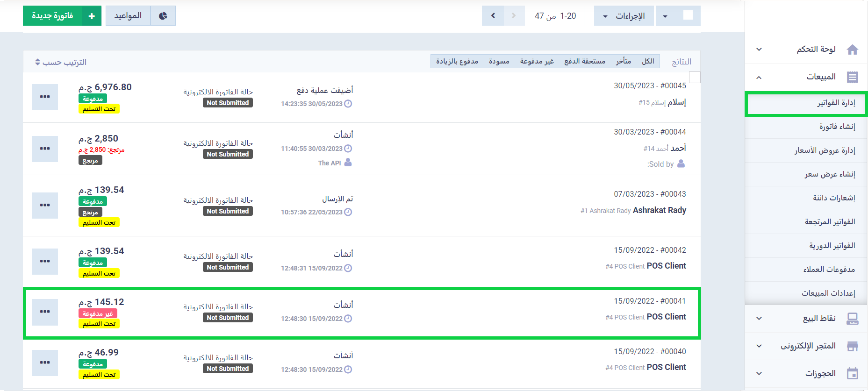The width and height of the screenshot is (868, 391).
Task: Open three-dots menu for invoice #00041
Action: tap(45, 312)
